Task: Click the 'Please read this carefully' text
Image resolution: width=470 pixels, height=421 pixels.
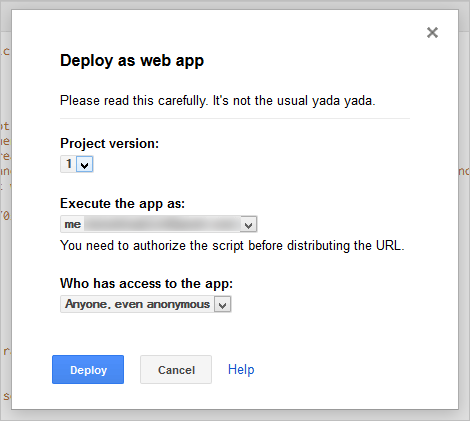Action: 218,101
